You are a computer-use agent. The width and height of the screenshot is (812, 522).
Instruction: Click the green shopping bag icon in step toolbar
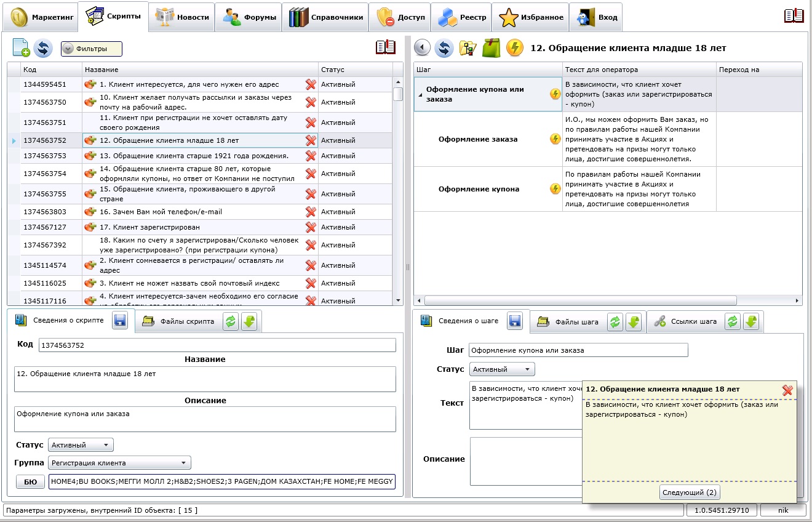(492, 47)
